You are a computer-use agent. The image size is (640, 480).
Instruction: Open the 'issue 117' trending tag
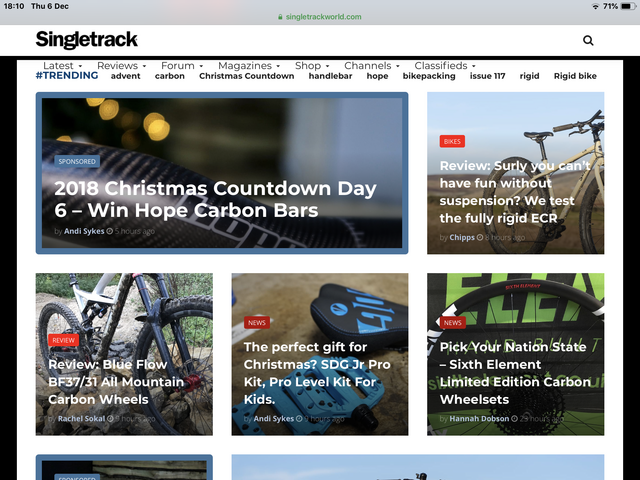click(x=487, y=76)
